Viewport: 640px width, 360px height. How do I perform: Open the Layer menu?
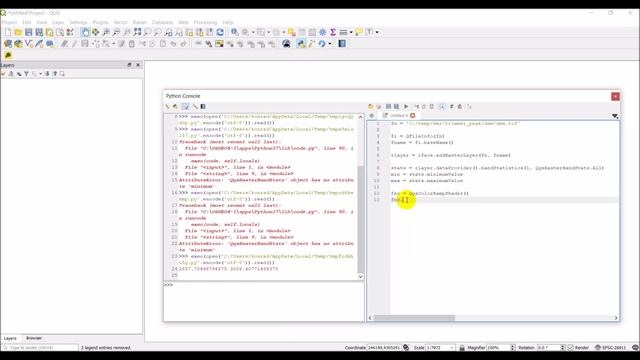click(x=58, y=22)
